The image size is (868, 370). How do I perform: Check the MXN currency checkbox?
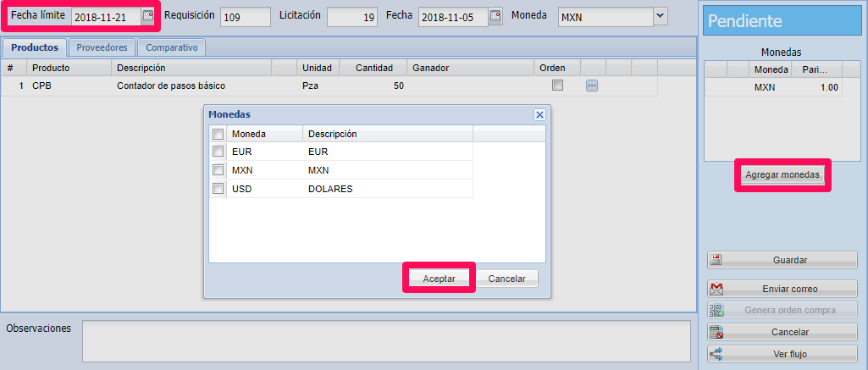click(218, 170)
